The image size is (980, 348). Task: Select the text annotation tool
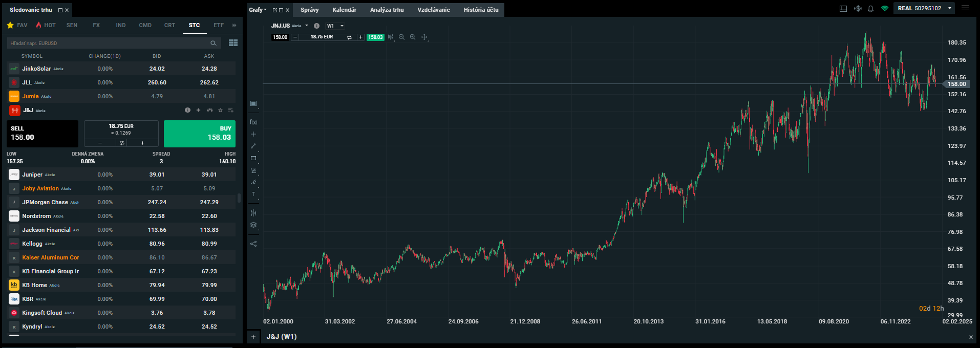tap(253, 194)
